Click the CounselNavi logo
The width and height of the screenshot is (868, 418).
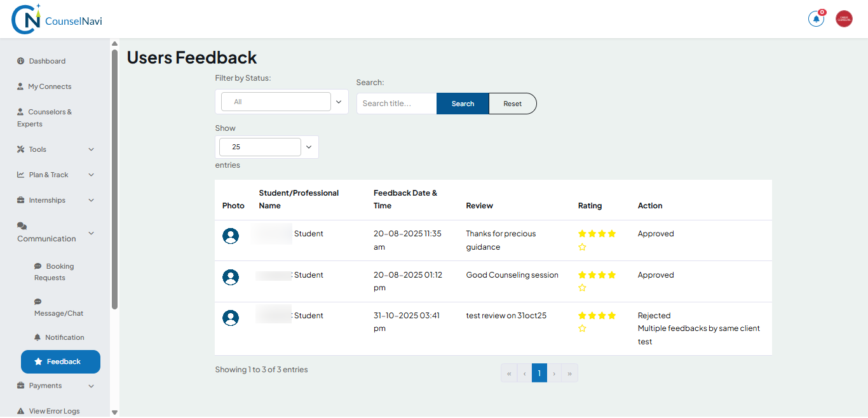[x=56, y=18]
